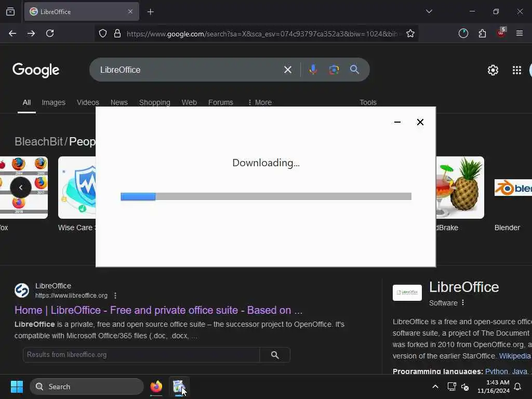
Task: Start voice search with microphone
Action: [x=313, y=70]
